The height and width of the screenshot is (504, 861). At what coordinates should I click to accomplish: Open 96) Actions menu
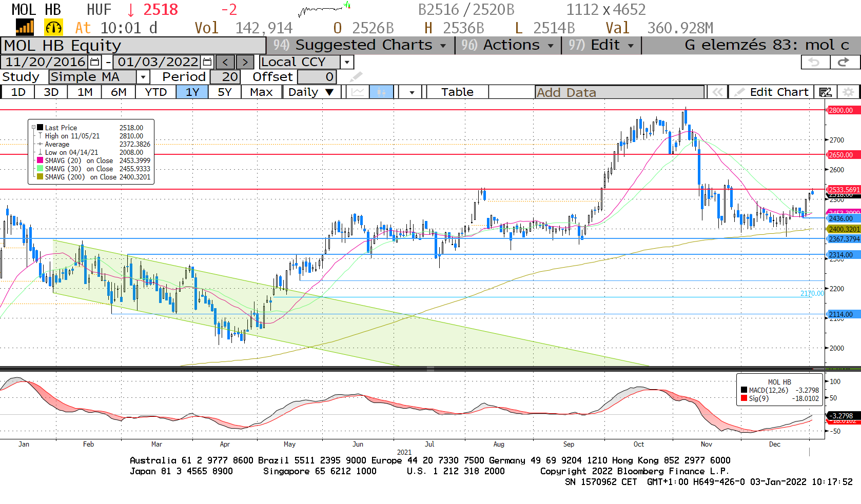pyautogui.click(x=507, y=45)
